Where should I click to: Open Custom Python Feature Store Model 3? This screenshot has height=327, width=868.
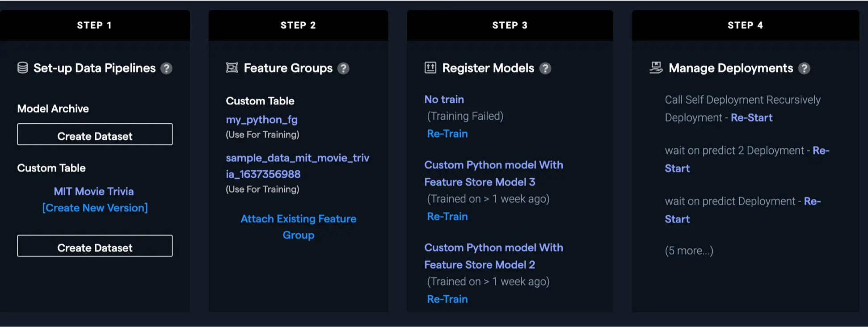pos(493,173)
